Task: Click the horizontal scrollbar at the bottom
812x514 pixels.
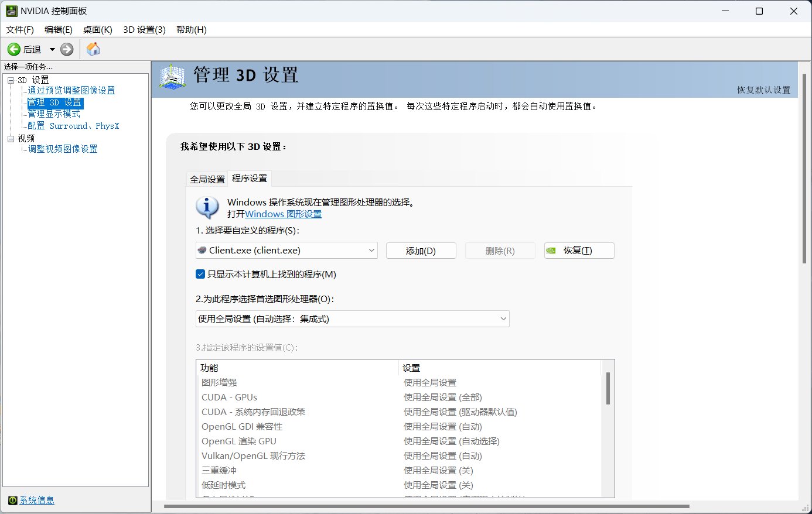Action: pyautogui.click(x=427, y=506)
